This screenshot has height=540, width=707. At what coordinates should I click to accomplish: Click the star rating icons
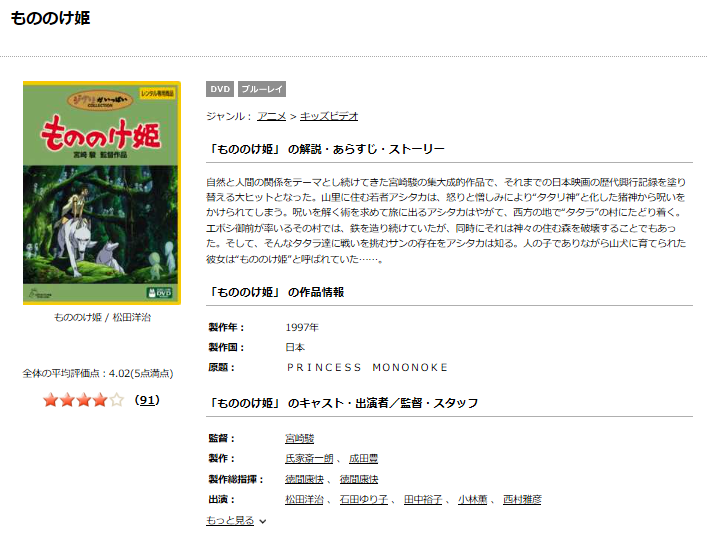click(83, 400)
